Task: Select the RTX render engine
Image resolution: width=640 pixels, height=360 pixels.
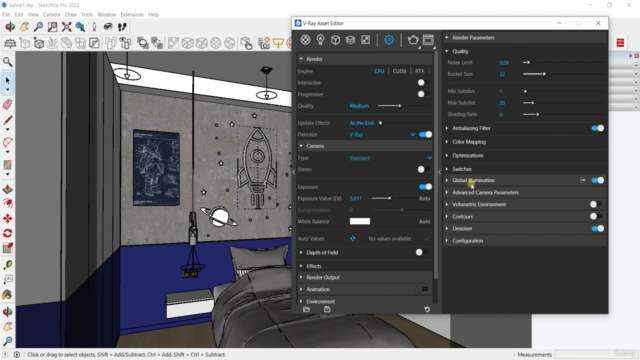Action: (x=420, y=71)
